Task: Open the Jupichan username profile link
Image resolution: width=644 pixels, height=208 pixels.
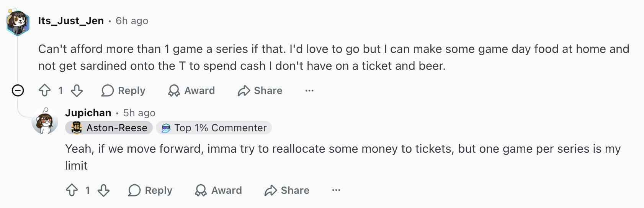Action: click(x=88, y=113)
